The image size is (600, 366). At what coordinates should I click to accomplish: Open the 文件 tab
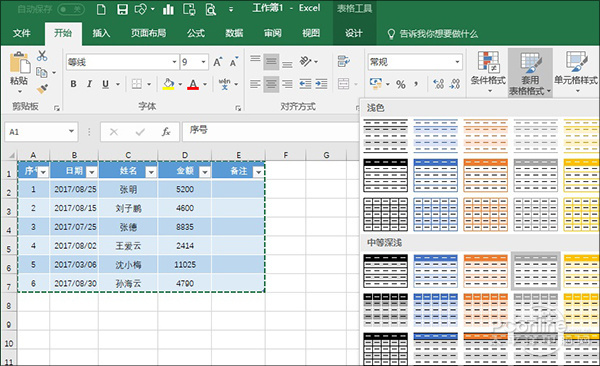(x=21, y=33)
